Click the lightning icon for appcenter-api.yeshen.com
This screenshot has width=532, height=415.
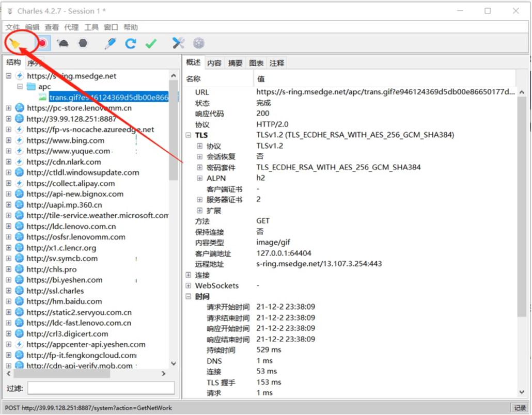(20, 344)
